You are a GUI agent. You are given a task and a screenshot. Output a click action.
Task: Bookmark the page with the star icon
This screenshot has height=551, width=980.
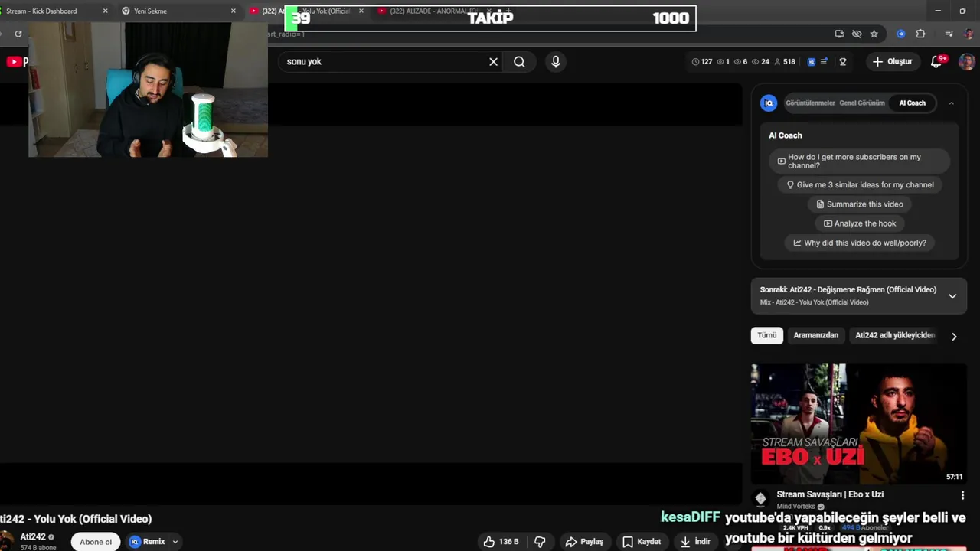[874, 34]
